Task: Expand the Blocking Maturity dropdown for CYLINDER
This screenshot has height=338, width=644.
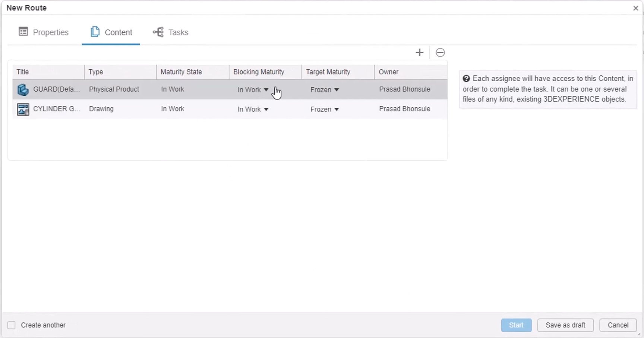Action: click(266, 109)
